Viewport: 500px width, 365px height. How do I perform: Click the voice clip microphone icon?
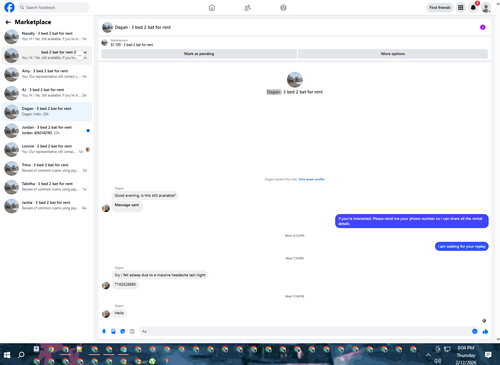pyautogui.click(x=104, y=331)
